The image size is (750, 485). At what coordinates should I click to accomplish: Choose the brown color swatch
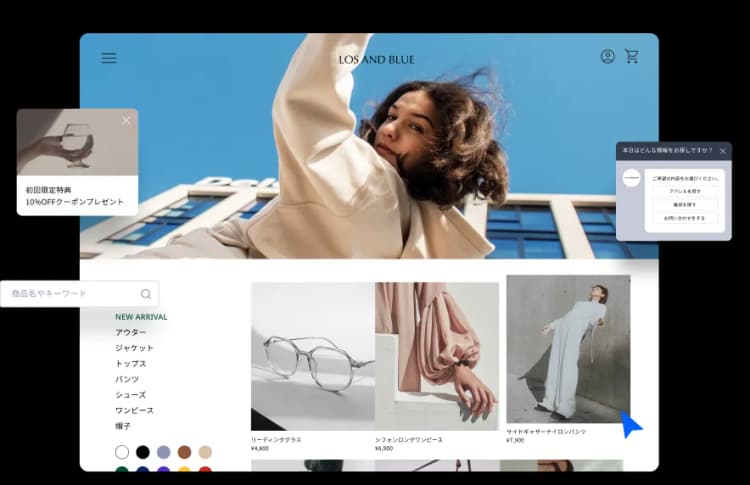point(184,452)
